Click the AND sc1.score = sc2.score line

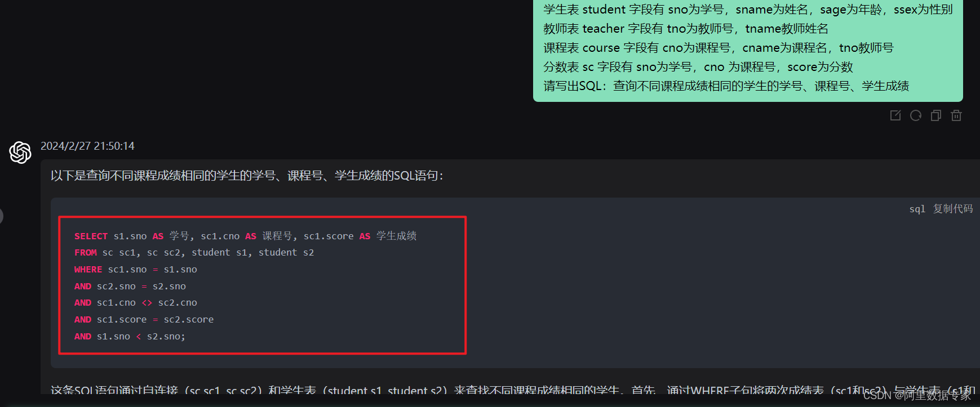point(144,320)
